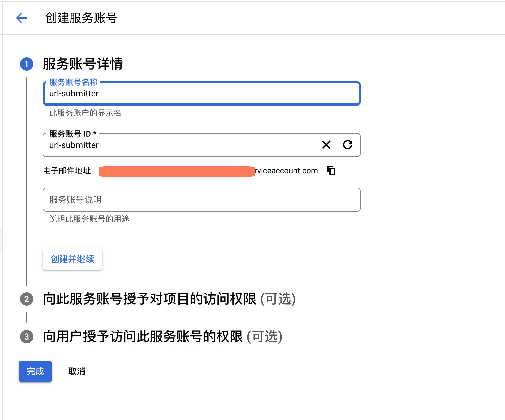Click the regenerate ID refresh icon
The width and height of the screenshot is (505, 420).
pos(348,145)
